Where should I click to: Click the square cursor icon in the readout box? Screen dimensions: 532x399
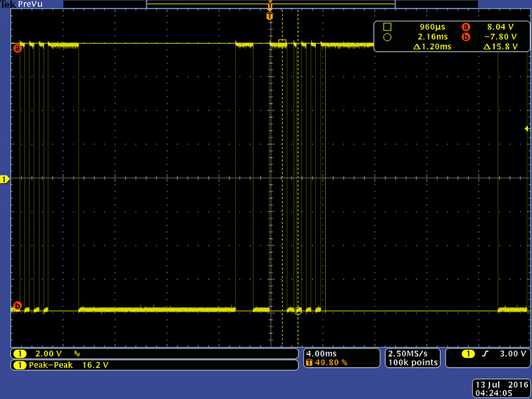(x=387, y=27)
